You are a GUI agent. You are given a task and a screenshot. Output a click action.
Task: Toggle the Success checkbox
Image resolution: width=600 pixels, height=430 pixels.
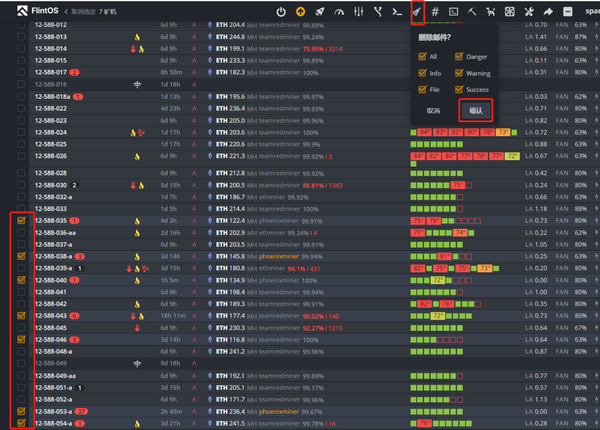point(459,88)
